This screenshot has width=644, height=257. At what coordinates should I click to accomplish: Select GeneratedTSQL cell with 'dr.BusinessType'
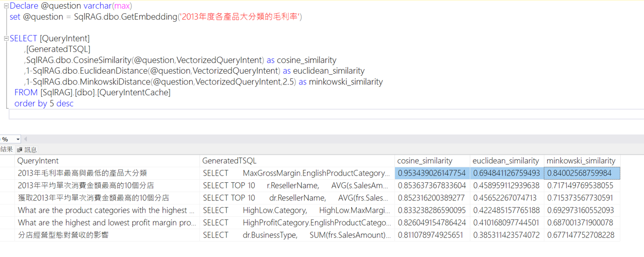click(x=298, y=235)
